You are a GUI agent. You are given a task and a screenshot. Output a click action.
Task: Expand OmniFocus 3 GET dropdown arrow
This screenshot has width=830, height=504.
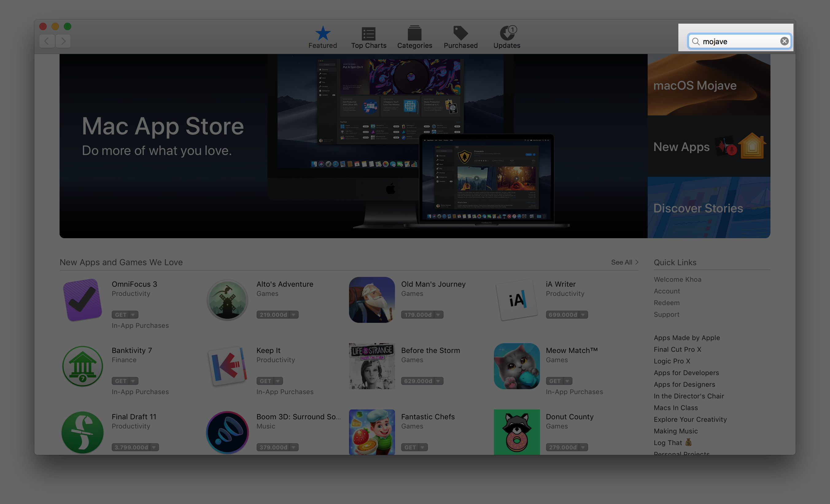[134, 315]
